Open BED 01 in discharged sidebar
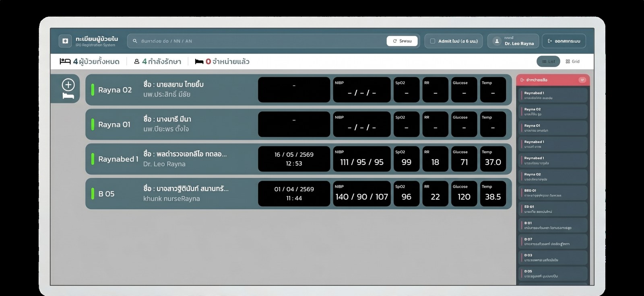Viewport: 644px width, 296px height. pyautogui.click(x=553, y=193)
